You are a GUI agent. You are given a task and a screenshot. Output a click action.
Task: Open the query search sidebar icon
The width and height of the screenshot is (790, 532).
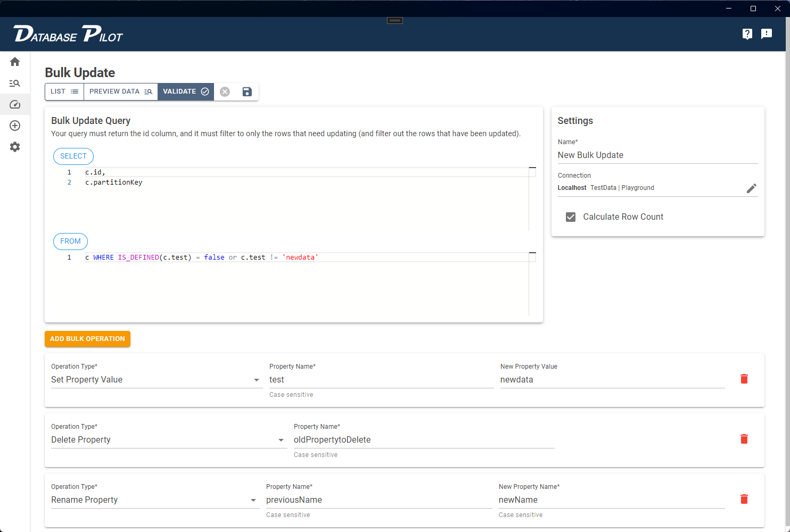(x=15, y=83)
